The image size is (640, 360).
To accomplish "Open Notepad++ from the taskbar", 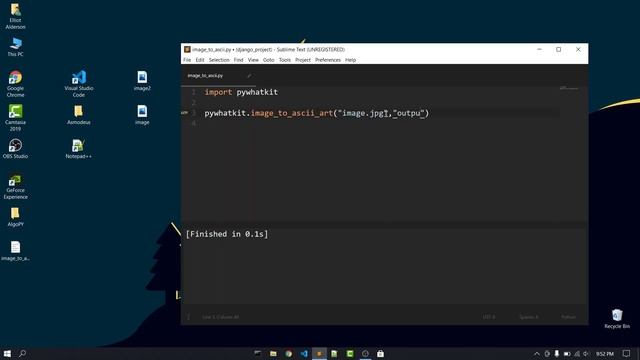I will [x=334, y=353].
